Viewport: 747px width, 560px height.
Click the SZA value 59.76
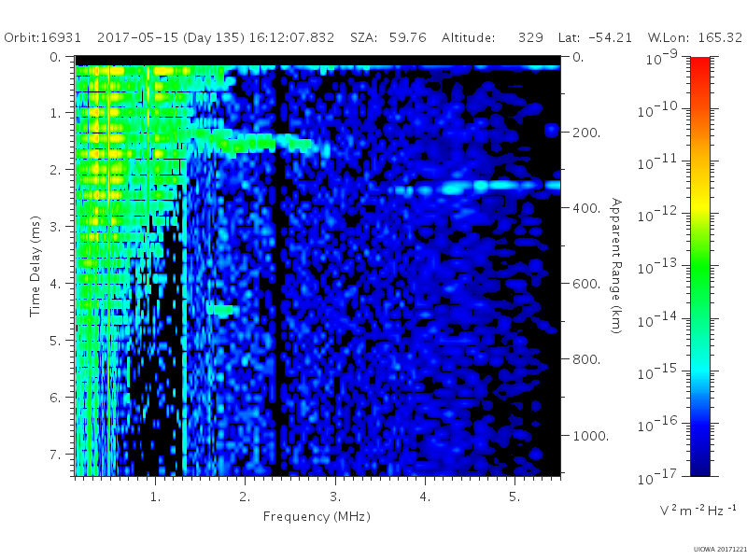408,37
